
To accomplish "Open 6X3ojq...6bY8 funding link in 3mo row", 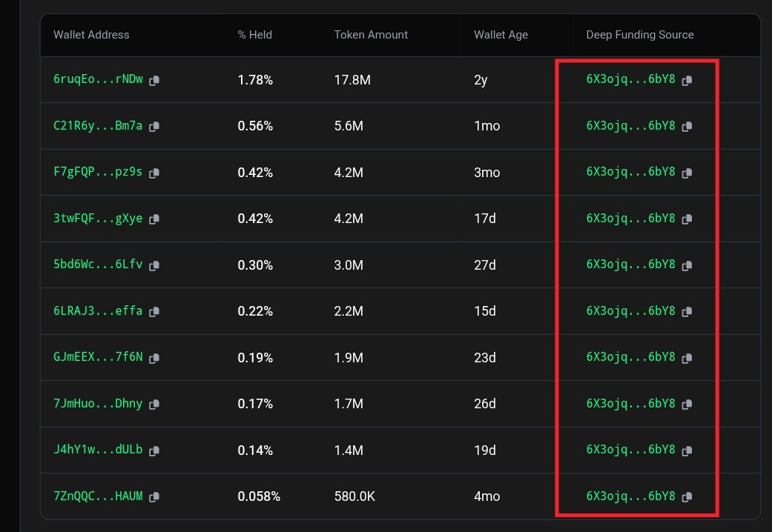I will (x=630, y=172).
